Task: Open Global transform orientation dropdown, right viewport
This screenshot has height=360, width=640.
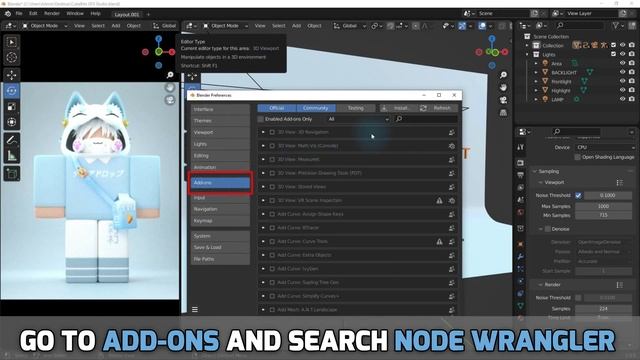Action: pos(350,26)
